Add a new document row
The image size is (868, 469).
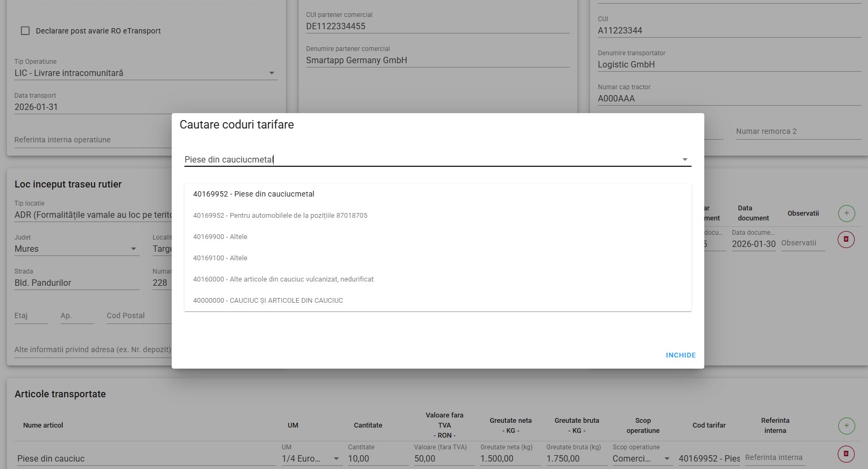(846, 214)
